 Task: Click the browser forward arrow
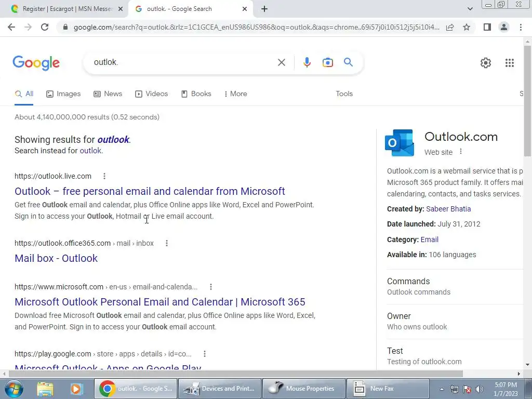28,27
